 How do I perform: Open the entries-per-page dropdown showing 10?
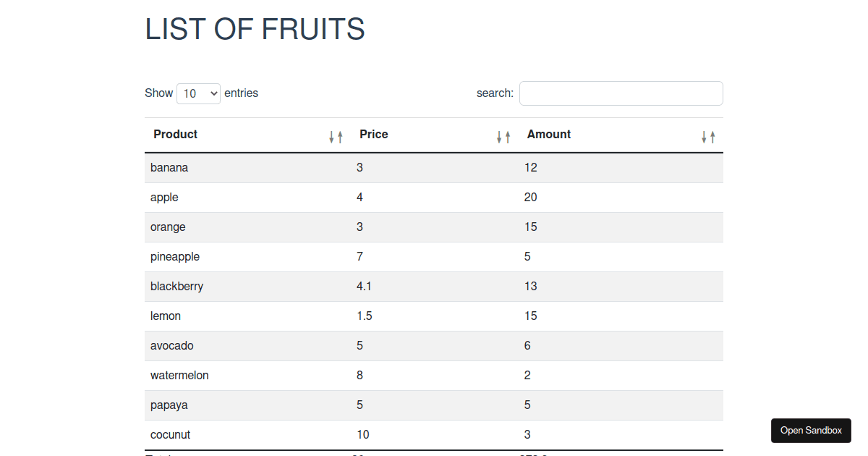point(198,93)
